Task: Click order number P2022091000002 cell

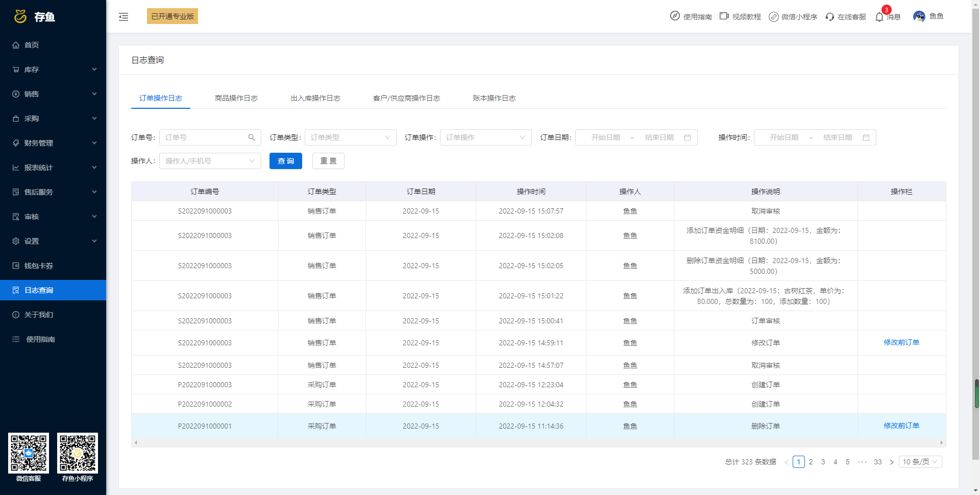Action: point(205,404)
